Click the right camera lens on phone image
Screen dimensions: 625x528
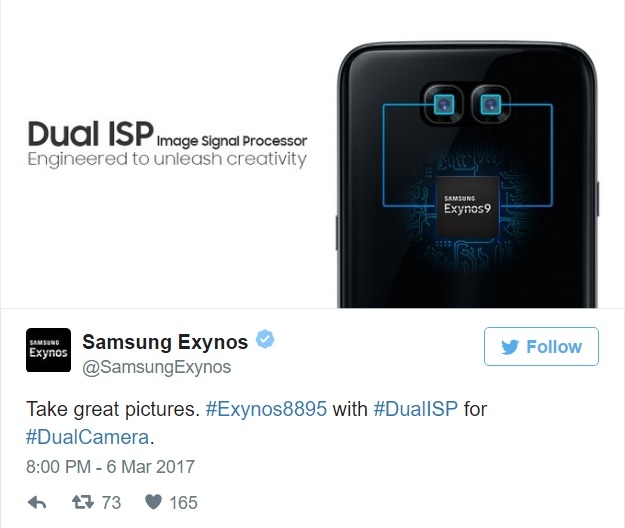point(491,104)
